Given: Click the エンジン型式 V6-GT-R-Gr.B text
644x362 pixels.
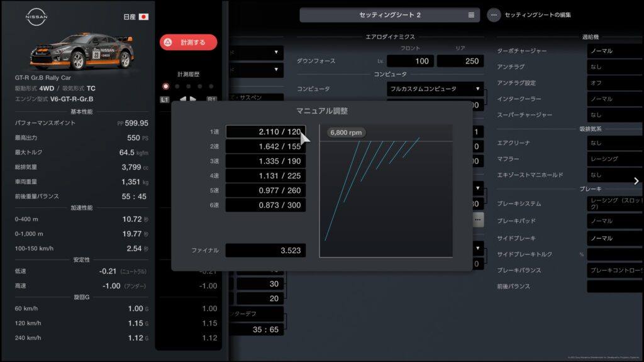Looking at the screenshot, I should click(x=54, y=99).
